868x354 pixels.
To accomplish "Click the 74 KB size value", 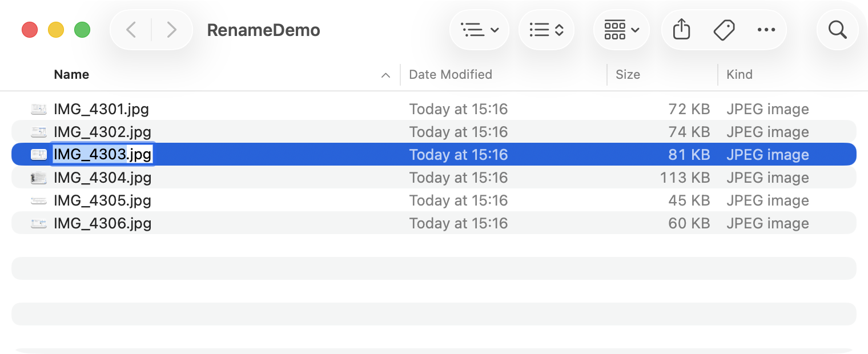I will [x=689, y=132].
